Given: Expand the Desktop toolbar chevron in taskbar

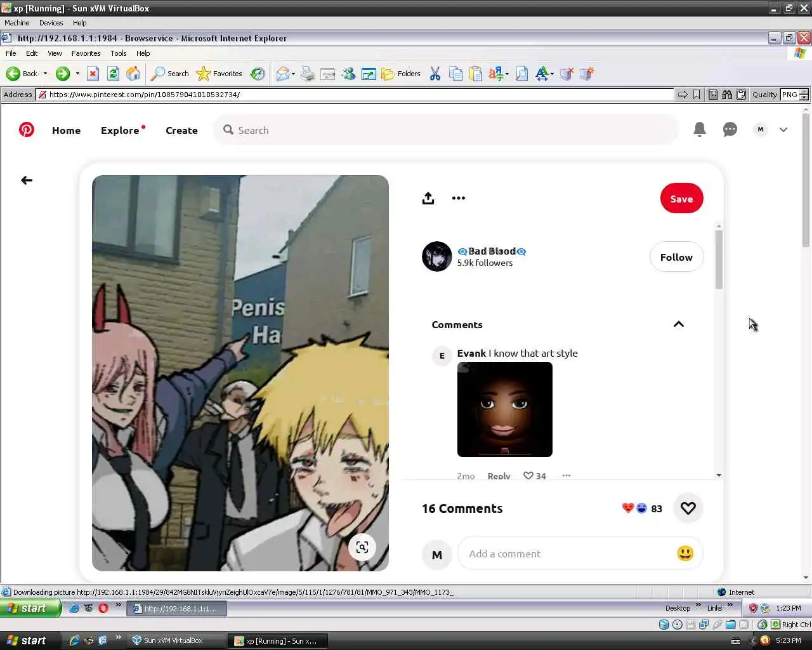Looking at the screenshot, I should pos(698,606).
